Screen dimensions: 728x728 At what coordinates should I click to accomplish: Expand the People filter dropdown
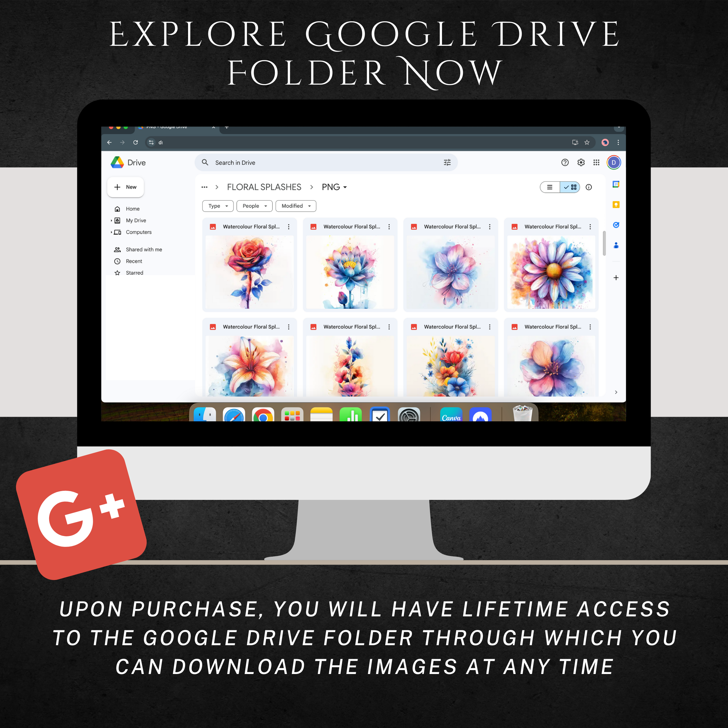click(x=254, y=205)
